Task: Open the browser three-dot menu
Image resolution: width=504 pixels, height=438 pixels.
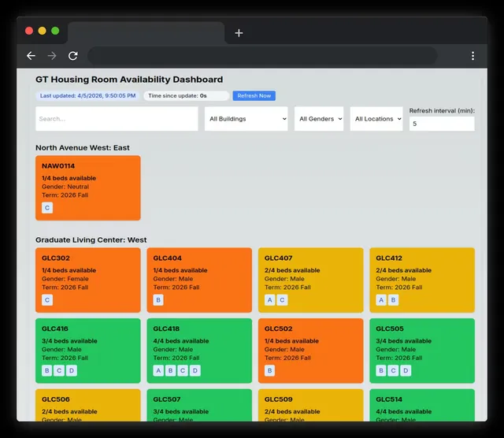Action: coord(472,56)
